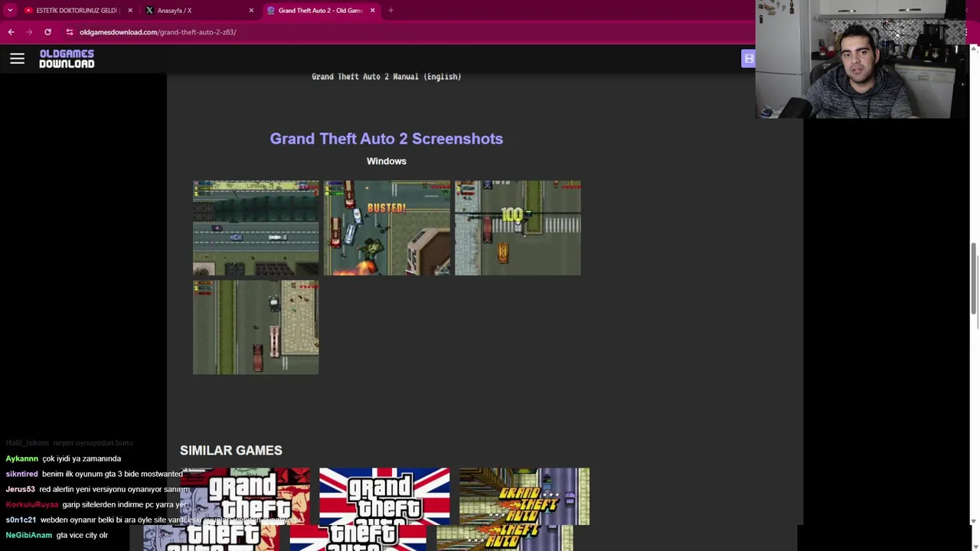The image size is (980, 551).
Task: Open the fourth screenshot with red car
Action: tap(256, 328)
